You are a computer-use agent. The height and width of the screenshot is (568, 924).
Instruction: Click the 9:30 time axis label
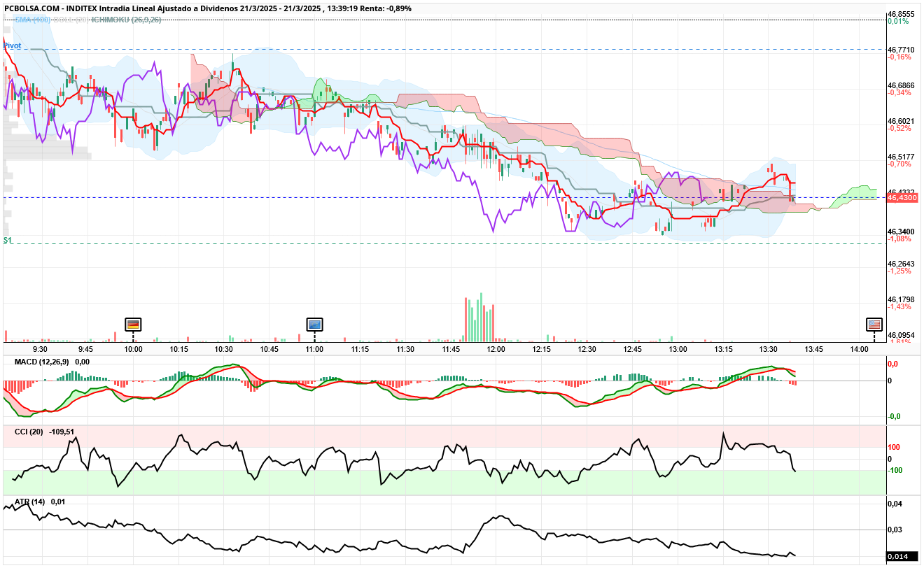coord(40,348)
